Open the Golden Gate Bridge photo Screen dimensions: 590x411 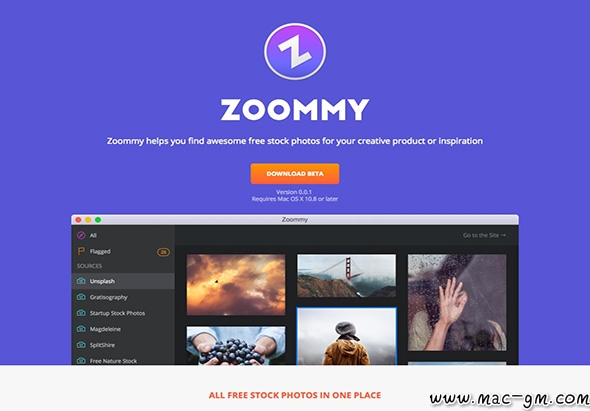pyautogui.click(x=347, y=276)
